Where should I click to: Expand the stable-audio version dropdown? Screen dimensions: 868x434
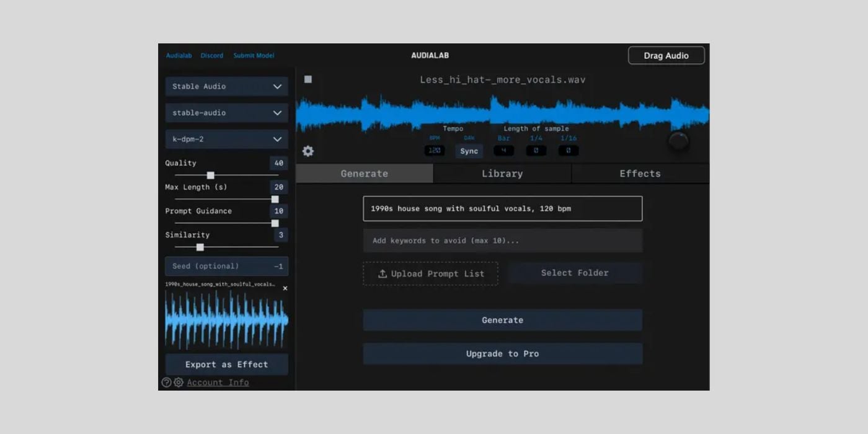pos(226,113)
